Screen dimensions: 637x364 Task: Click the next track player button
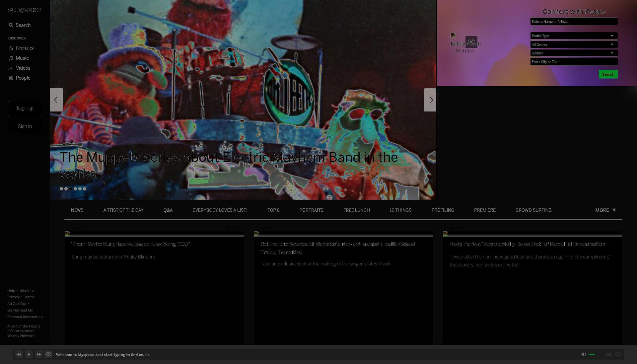tap(39, 355)
